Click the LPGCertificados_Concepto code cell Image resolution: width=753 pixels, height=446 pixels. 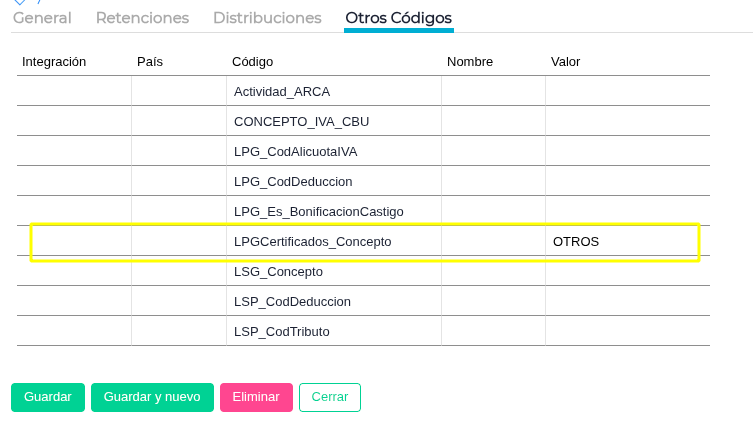point(334,241)
